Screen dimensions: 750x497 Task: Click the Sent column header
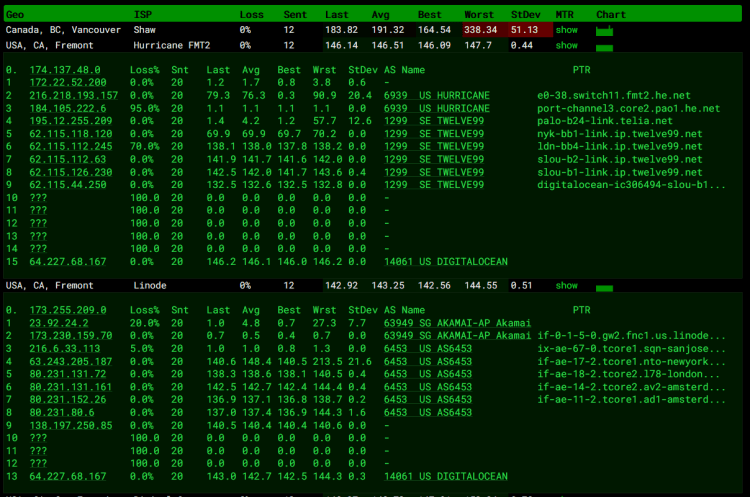[295, 15]
